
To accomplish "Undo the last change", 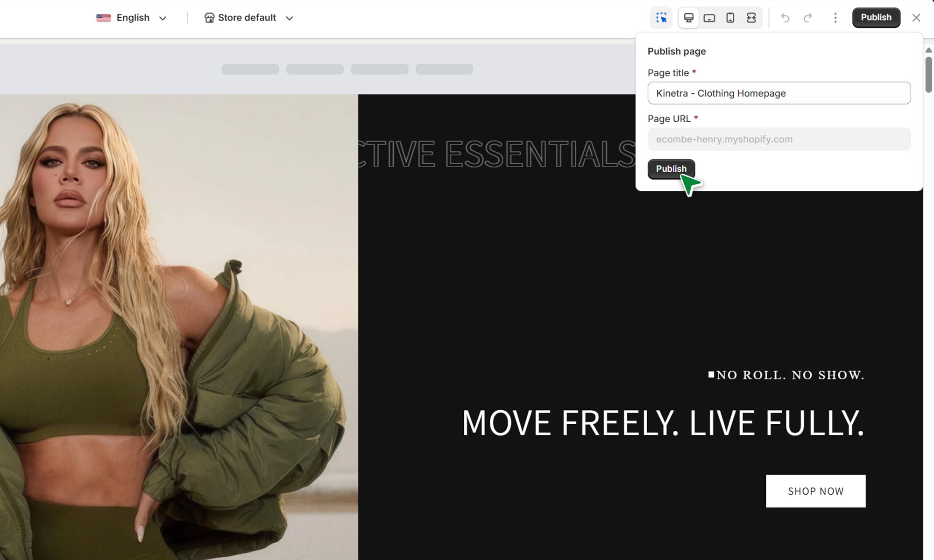I will click(x=785, y=18).
